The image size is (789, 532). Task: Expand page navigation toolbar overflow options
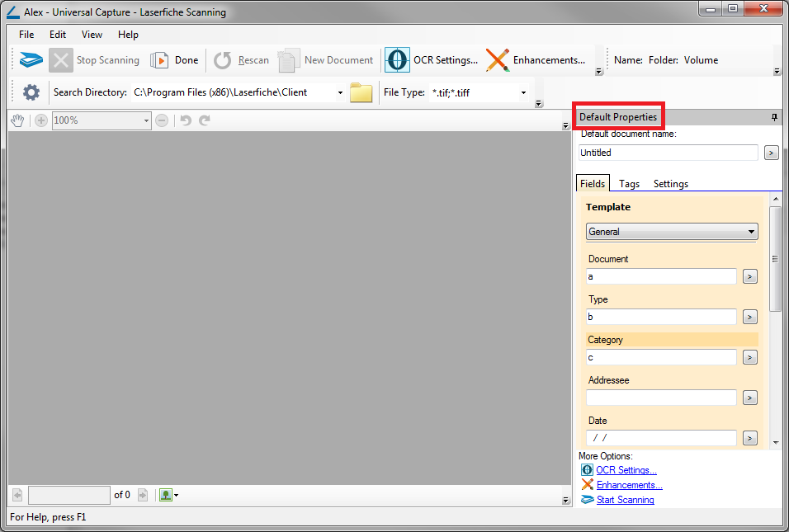click(565, 501)
